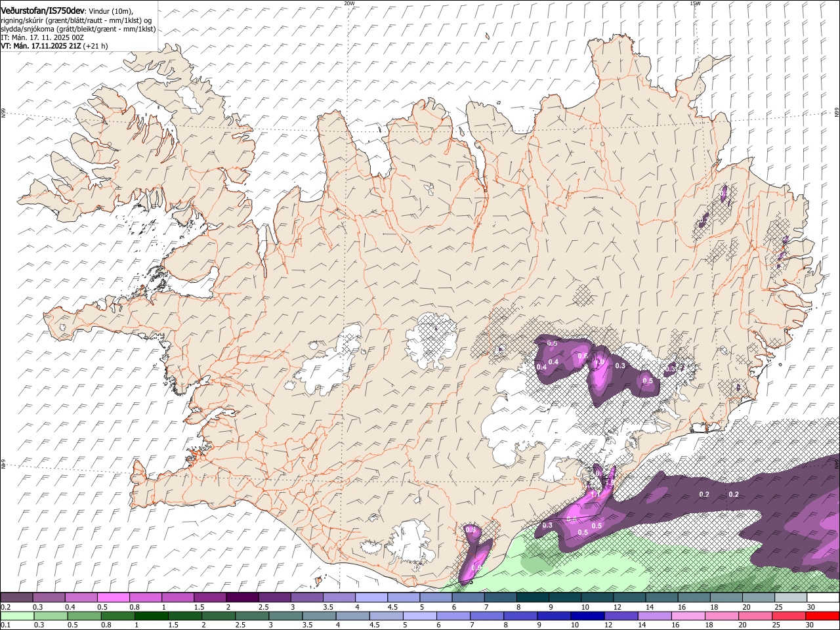Image resolution: width=840 pixels, height=630 pixels.
Task: Click upper legend swatch between 20 and 25
Action: tap(758, 598)
